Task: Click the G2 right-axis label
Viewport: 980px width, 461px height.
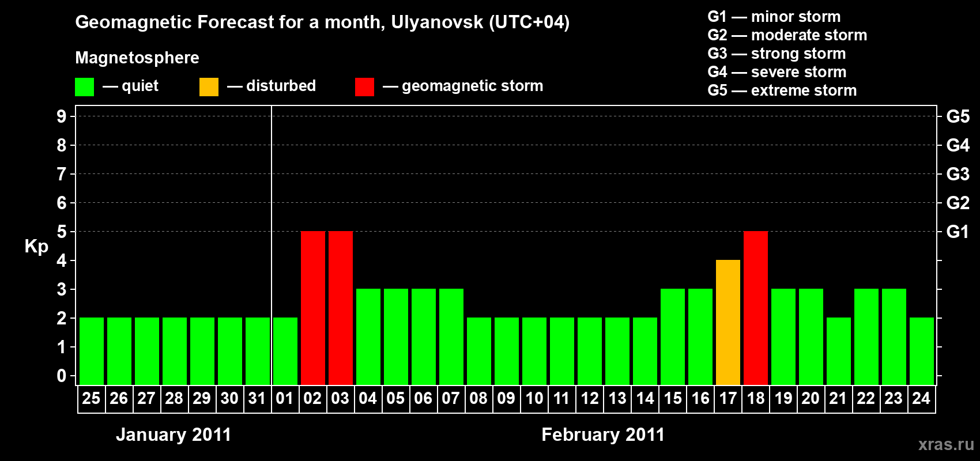Action: pos(958,203)
